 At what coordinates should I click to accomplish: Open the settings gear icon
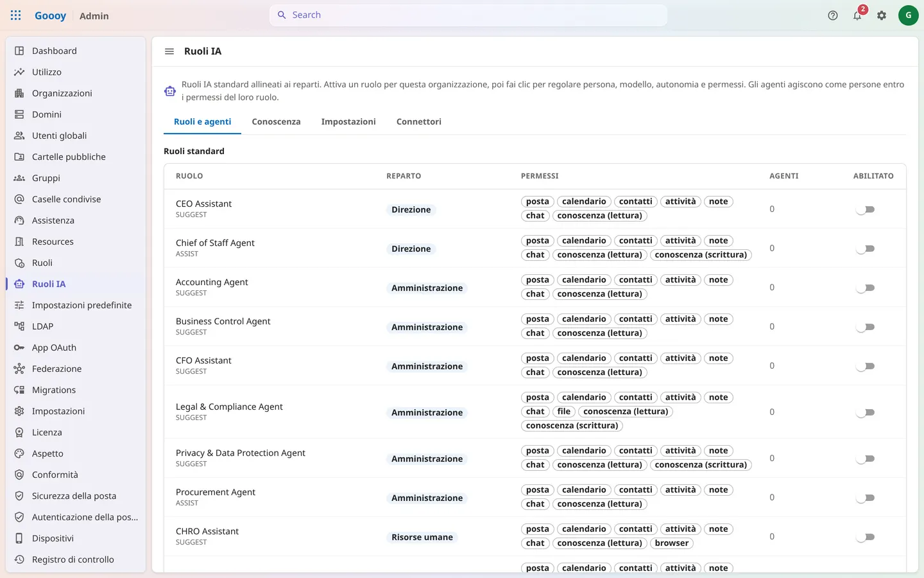coord(882,15)
